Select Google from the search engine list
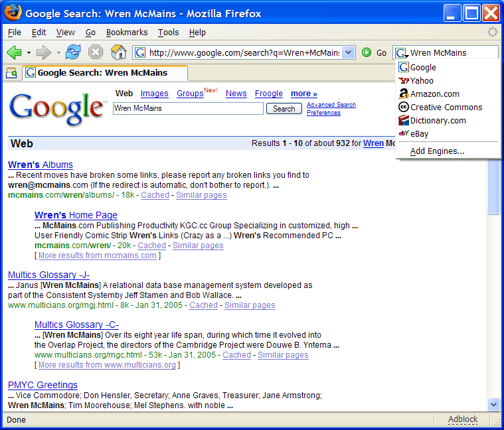 click(x=448, y=68)
